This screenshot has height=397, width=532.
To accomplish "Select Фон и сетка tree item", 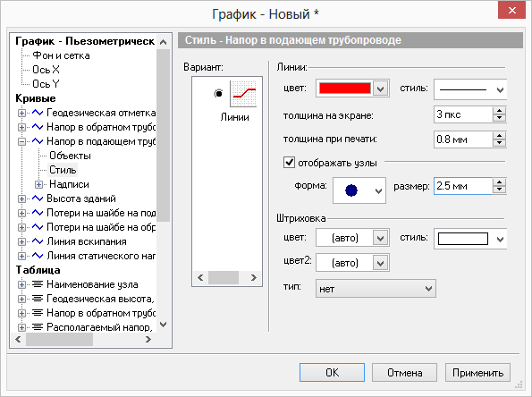I will tap(61, 55).
